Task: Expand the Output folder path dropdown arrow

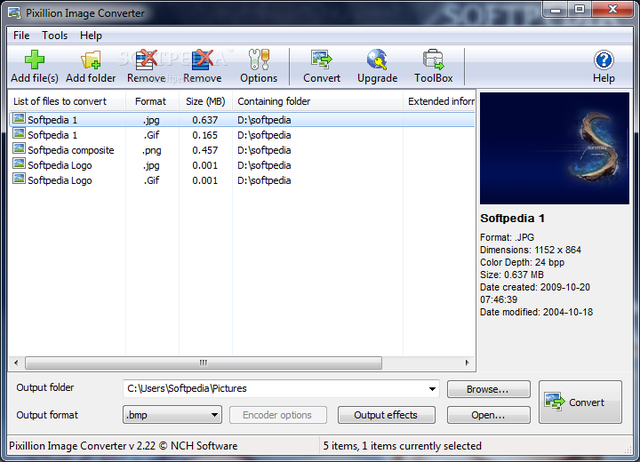Action: pyautogui.click(x=432, y=389)
